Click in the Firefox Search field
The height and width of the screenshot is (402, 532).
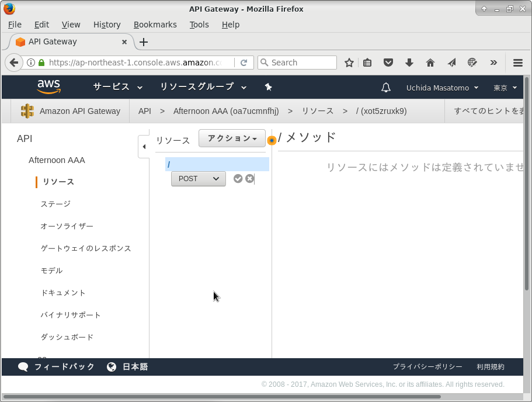[x=297, y=63]
